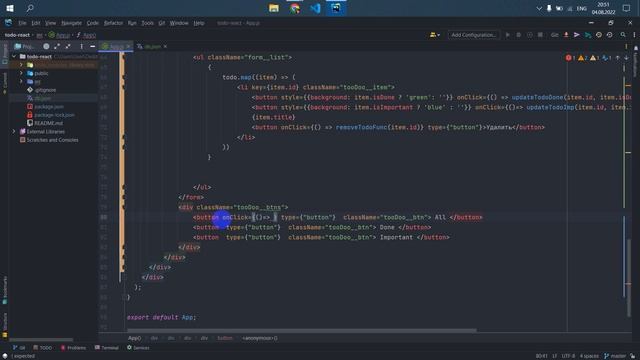This screenshot has width=640, height=360.
Task: Open the Run menu
Action: (x=132, y=23)
